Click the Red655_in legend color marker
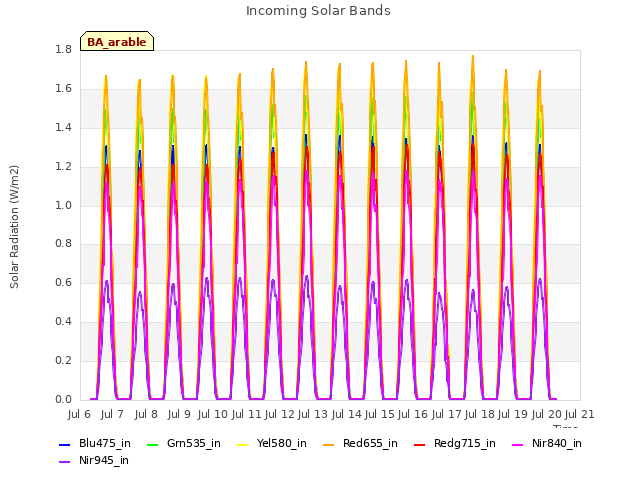This screenshot has width=640, height=480. [x=329, y=444]
